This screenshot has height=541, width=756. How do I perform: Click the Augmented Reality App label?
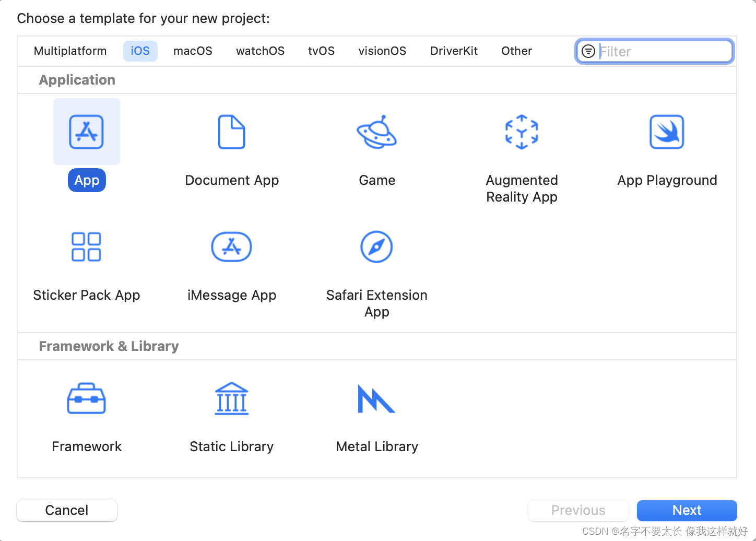(x=522, y=189)
